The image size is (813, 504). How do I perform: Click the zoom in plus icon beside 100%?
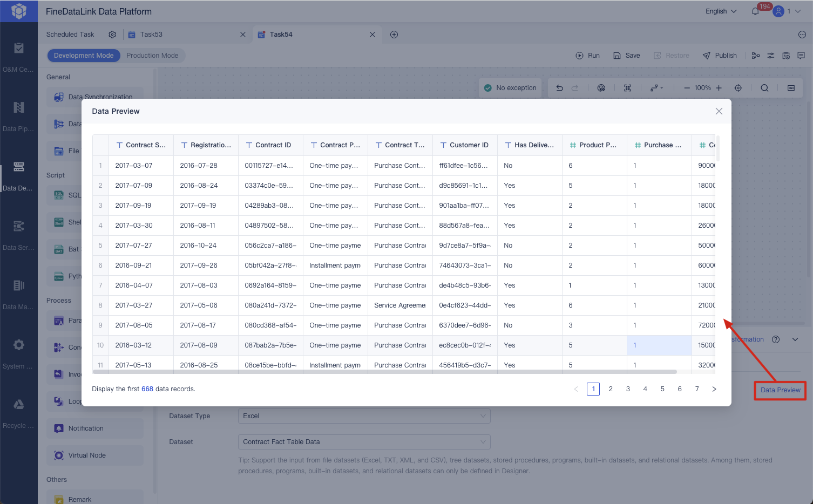pos(719,88)
